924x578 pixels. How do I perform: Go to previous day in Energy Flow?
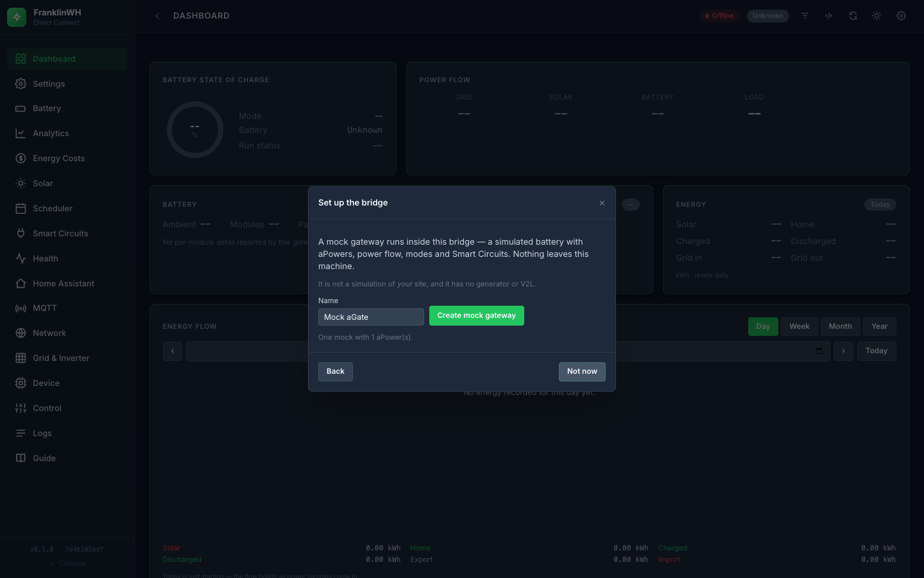pos(173,351)
